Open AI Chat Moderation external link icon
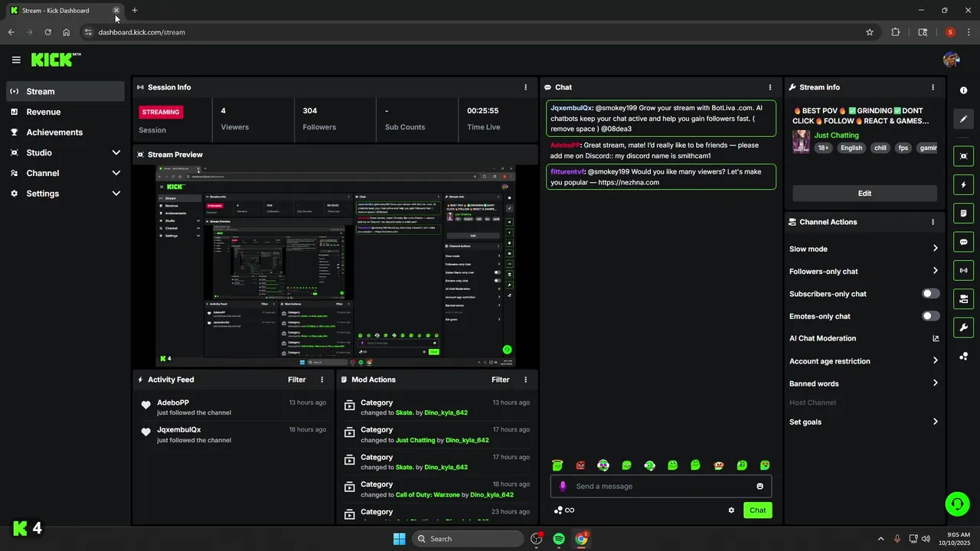The image size is (980, 551). click(x=936, y=338)
